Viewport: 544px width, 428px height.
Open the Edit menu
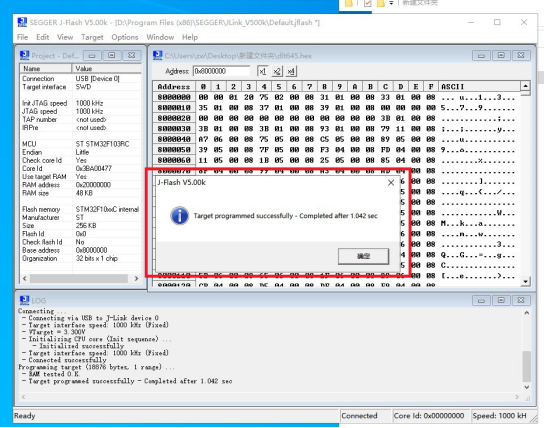[x=43, y=37]
